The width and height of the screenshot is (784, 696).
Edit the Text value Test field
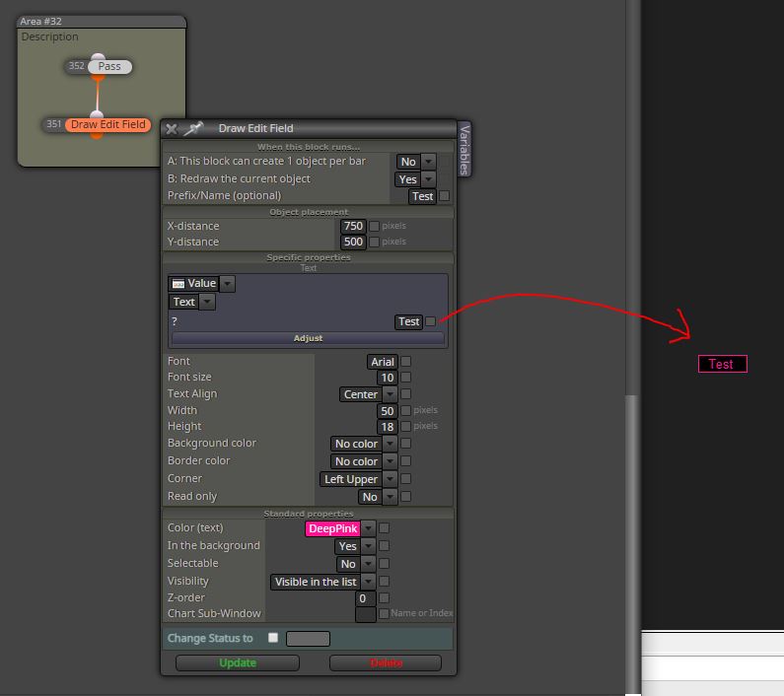click(x=408, y=321)
